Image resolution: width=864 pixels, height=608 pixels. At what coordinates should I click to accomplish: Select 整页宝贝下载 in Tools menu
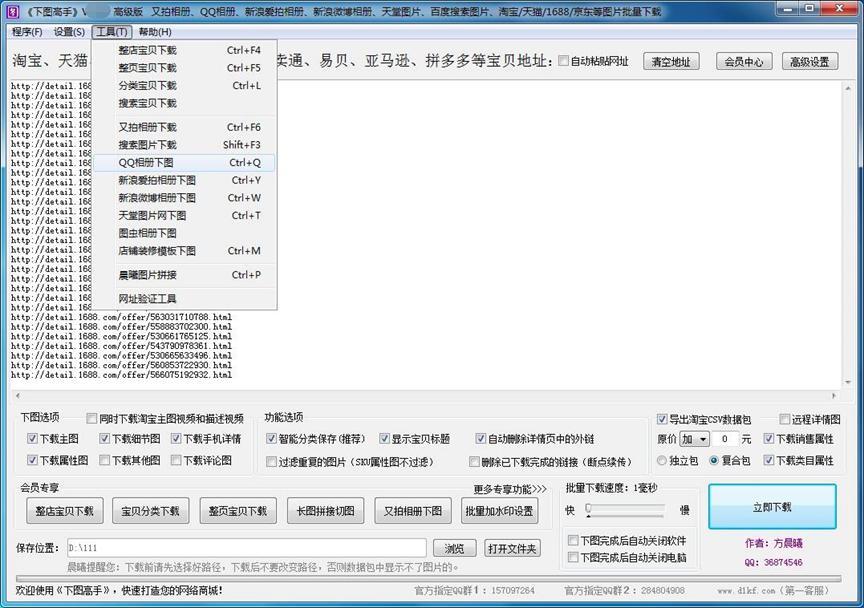point(185,68)
